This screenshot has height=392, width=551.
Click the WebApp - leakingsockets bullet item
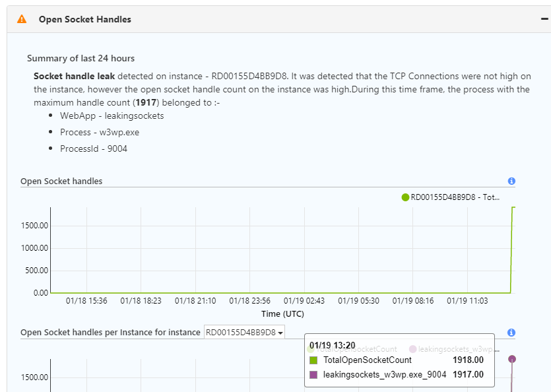click(x=112, y=115)
